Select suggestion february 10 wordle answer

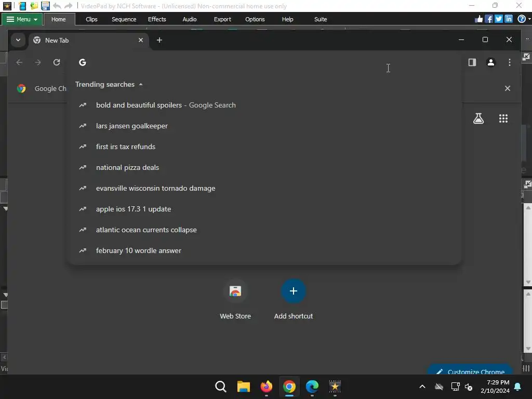click(x=264, y=250)
